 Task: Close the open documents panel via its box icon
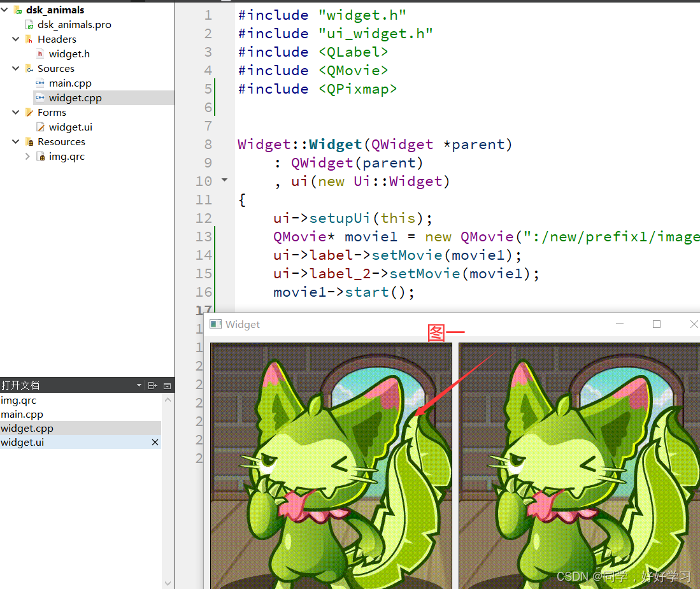point(168,385)
